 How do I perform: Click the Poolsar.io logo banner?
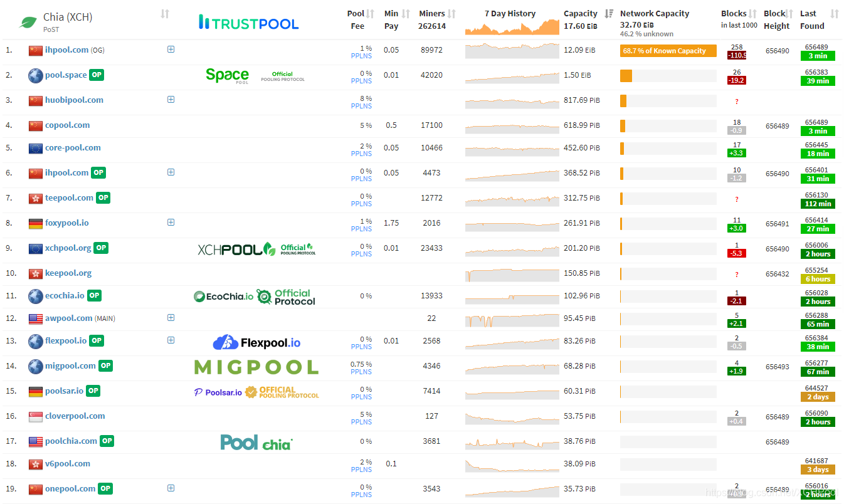point(256,392)
